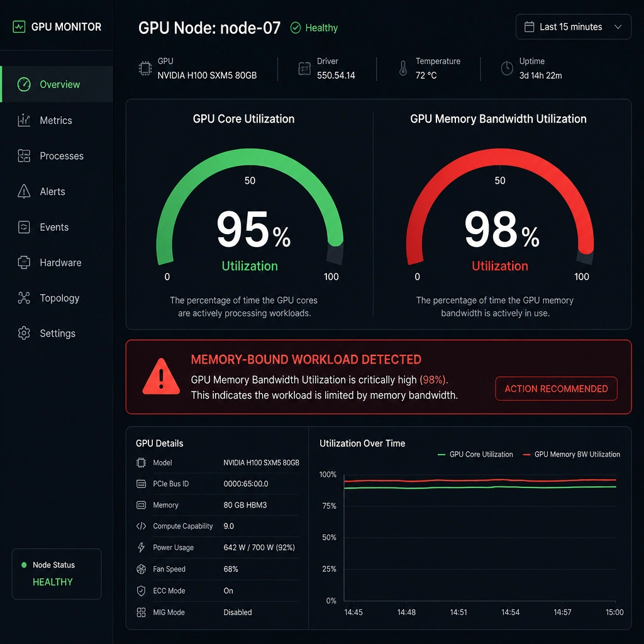The height and width of the screenshot is (644, 644).
Task: Click the power usage 642 W / 700 W value
Action: [x=259, y=548]
